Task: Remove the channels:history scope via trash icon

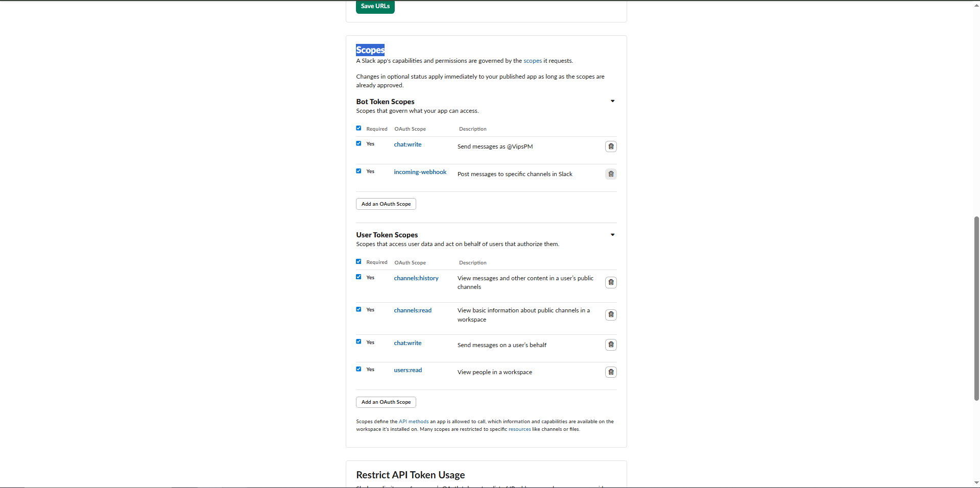Action: click(x=611, y=282)
